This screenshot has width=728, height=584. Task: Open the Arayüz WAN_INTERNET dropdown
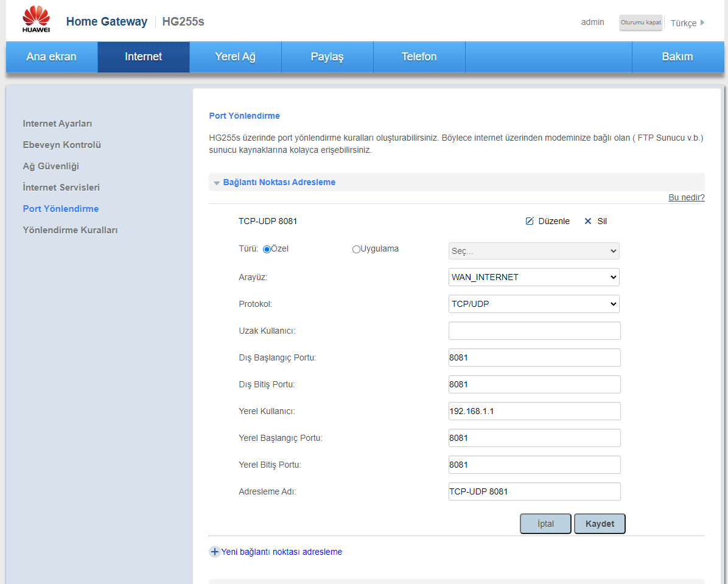tap(534, 277)
